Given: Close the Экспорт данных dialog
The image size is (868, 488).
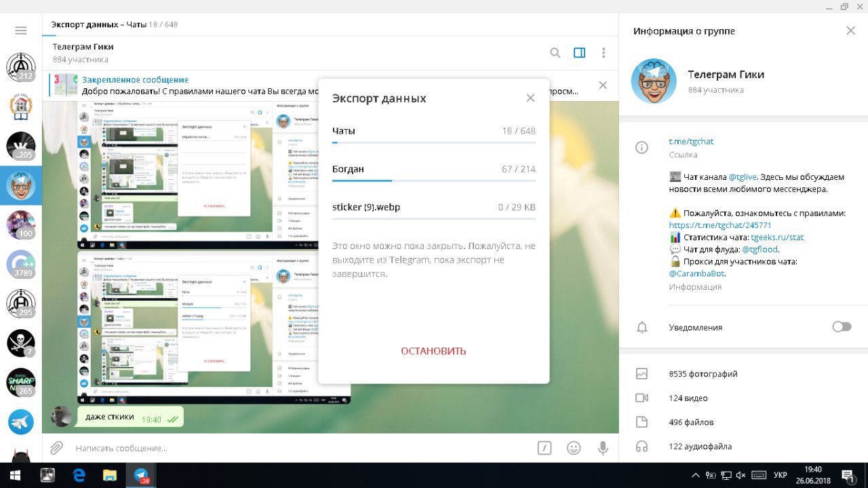Looking at the screenshot, I should click(x=530, y=98).
